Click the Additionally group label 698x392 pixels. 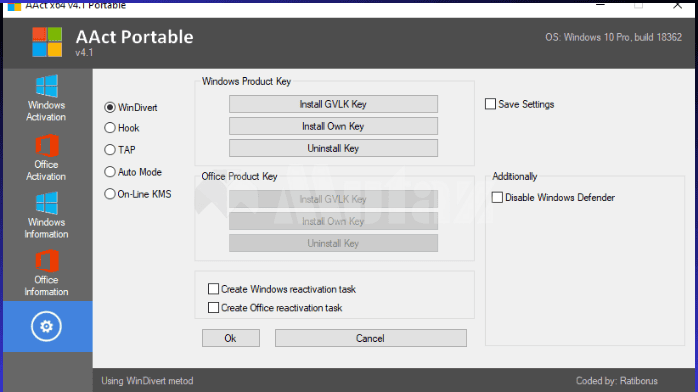[x=515, y=176]
